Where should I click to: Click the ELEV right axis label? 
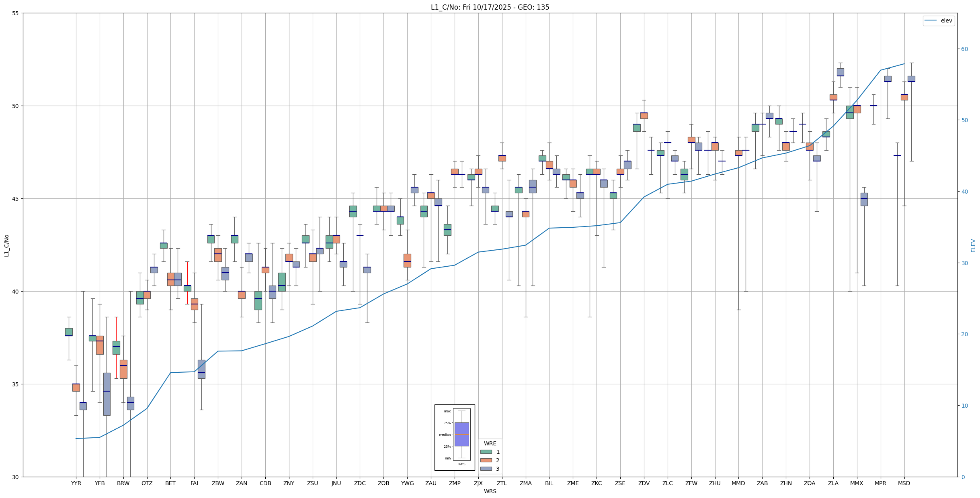973,245
